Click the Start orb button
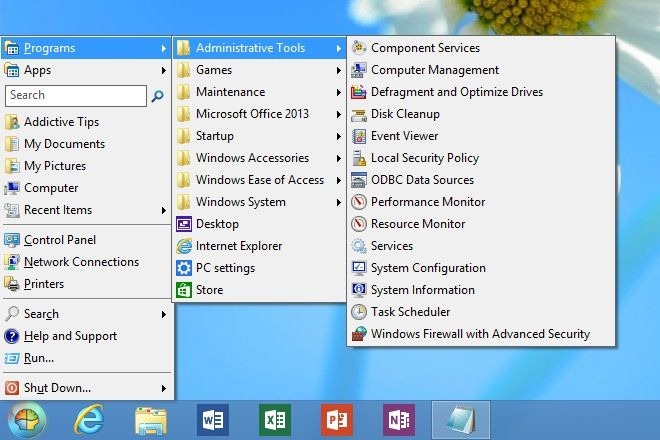The image size is (660, 440). click(27, 420)
